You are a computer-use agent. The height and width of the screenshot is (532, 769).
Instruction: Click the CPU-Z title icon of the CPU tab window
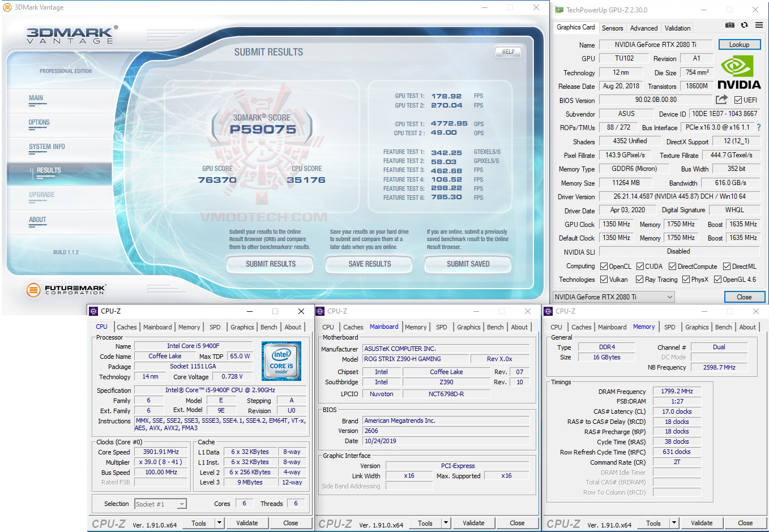pos(94,311)
